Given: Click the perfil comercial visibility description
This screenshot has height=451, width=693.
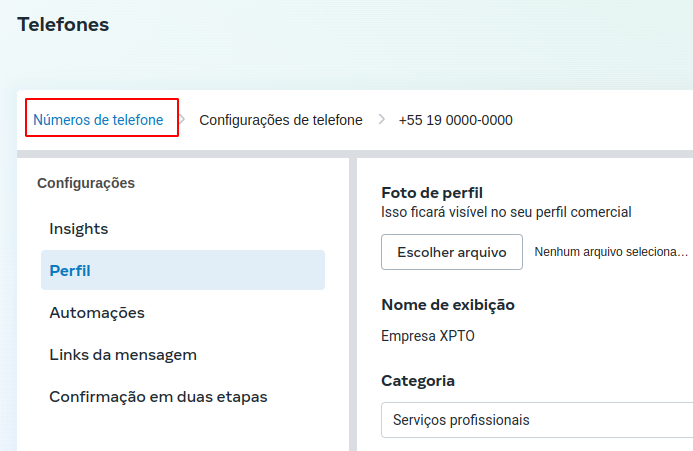Looking at the screenshot, I should point(506,212).
